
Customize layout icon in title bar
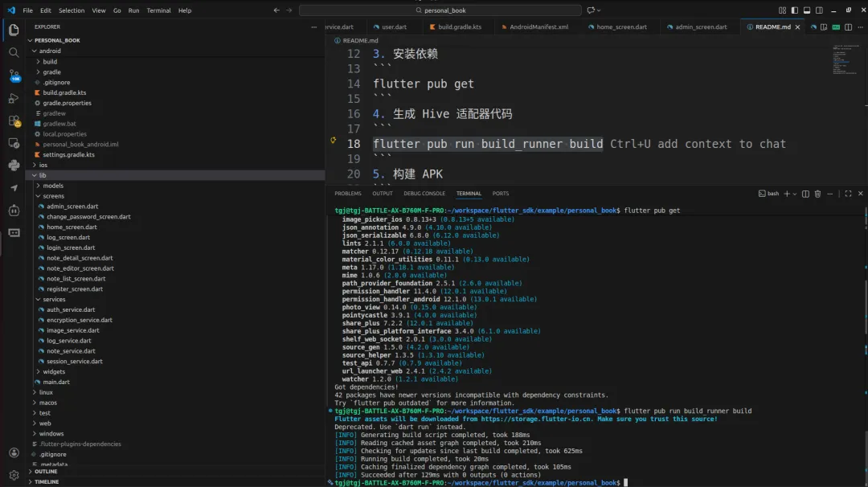[782, 10]
